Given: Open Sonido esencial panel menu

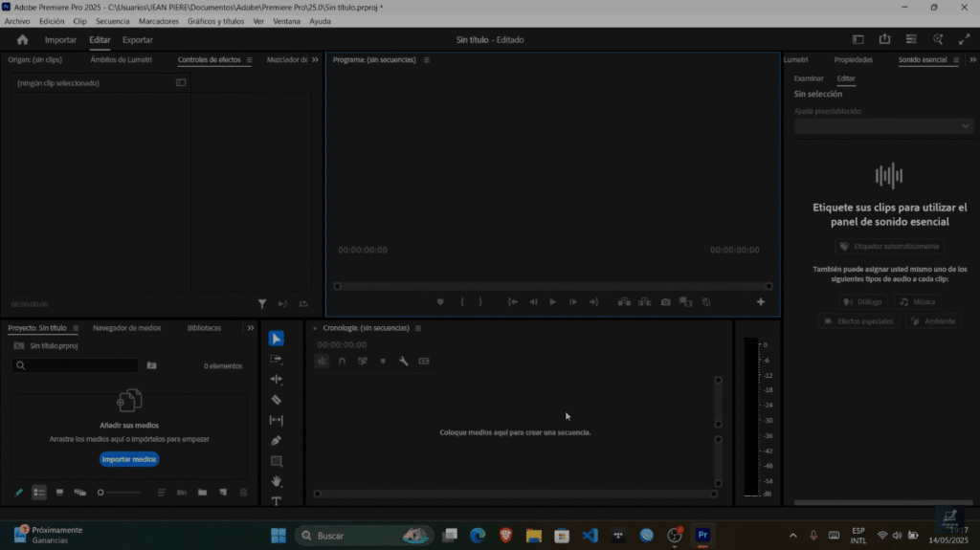Looking at the screenshot, I should (956, 60).
